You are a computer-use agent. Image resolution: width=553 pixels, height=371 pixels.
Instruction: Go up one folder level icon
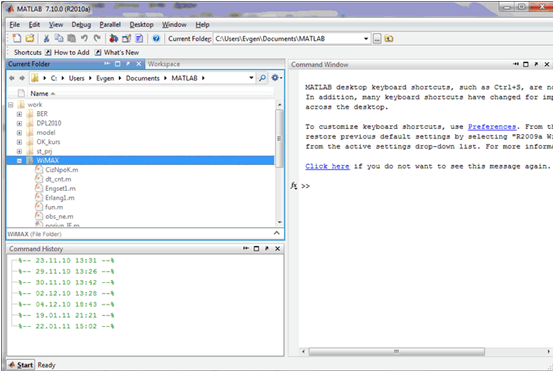coord(389,38)
